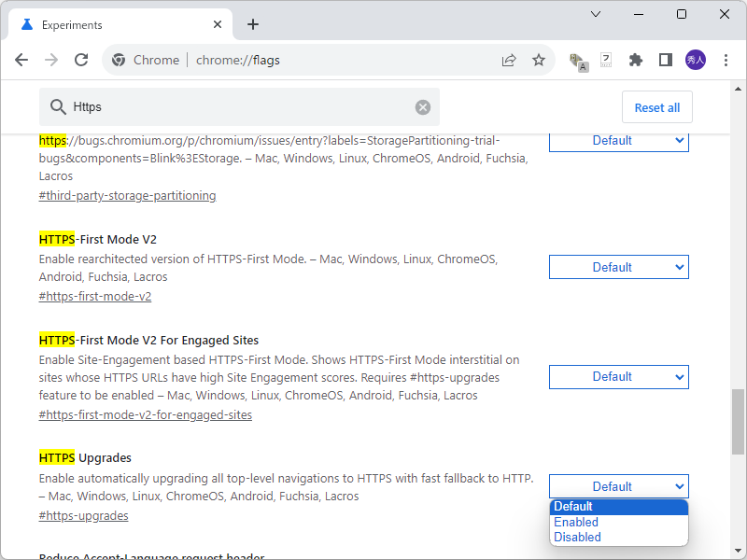This screenshot has height=560, width=747.
Task: Open a new tab with plus button
Action: (x=253, y=24)
